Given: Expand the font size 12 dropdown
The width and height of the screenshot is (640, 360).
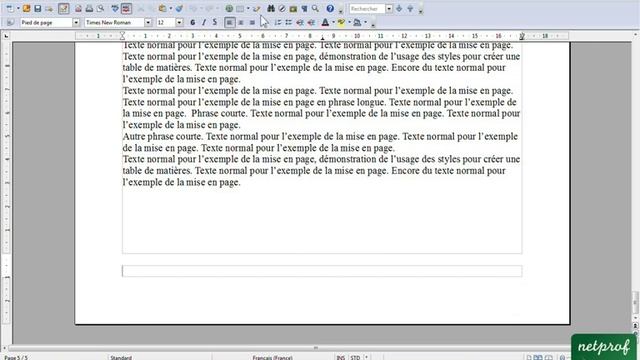Looking at the screenshot, I should [179, 22].
